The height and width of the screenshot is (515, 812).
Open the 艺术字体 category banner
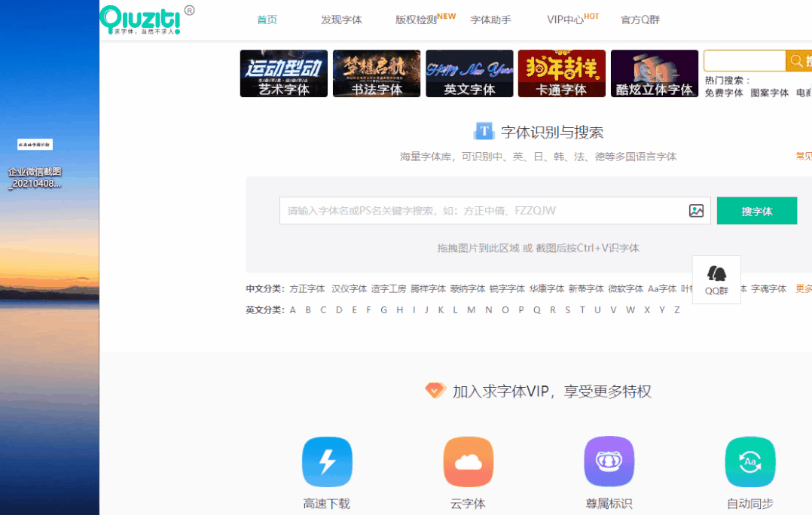click(284, 74)
